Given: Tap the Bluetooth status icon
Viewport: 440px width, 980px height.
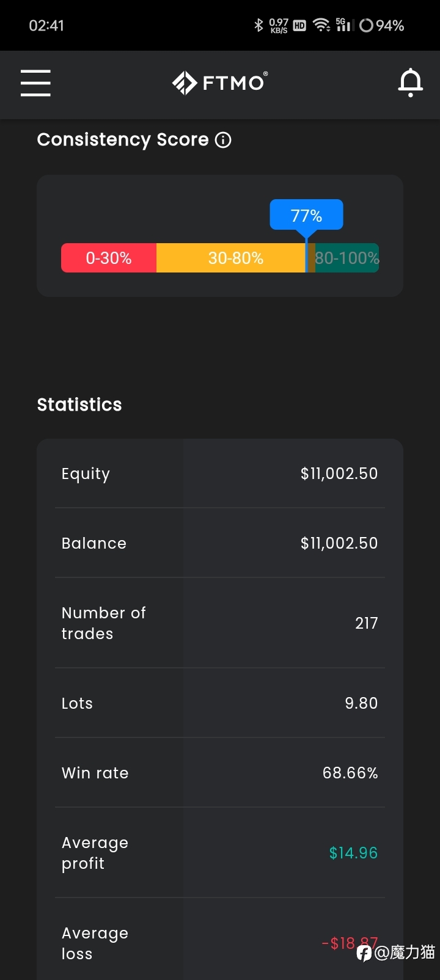Looking at the screenshot, I should [258, 25].
